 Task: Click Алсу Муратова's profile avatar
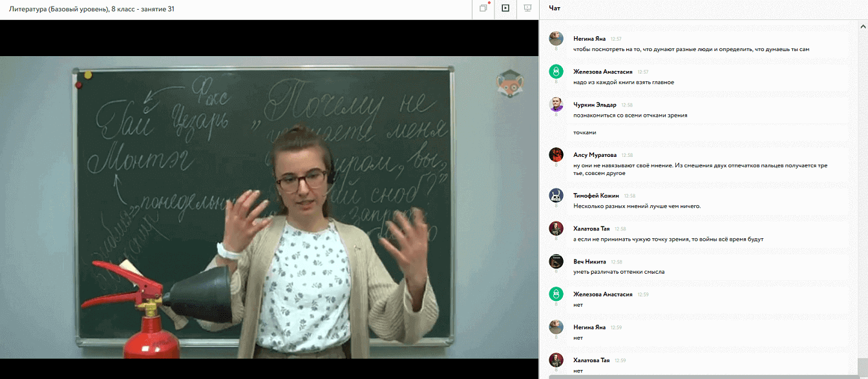point(556,155)
